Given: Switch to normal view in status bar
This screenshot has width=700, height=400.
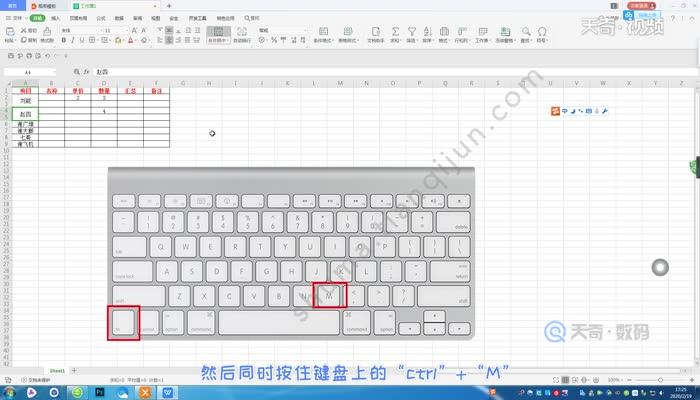Looking at the screenshot, I should click(565, 380).
